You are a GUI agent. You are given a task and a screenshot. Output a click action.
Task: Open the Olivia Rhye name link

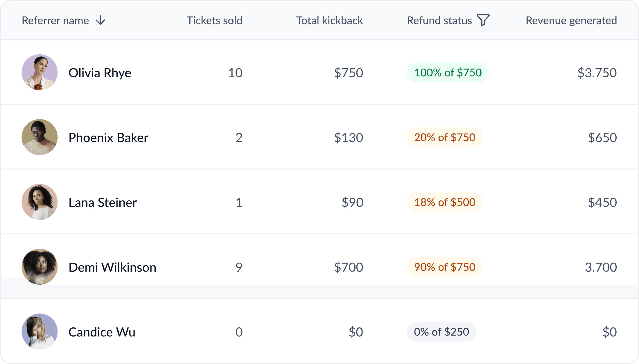tap(100, 73)
